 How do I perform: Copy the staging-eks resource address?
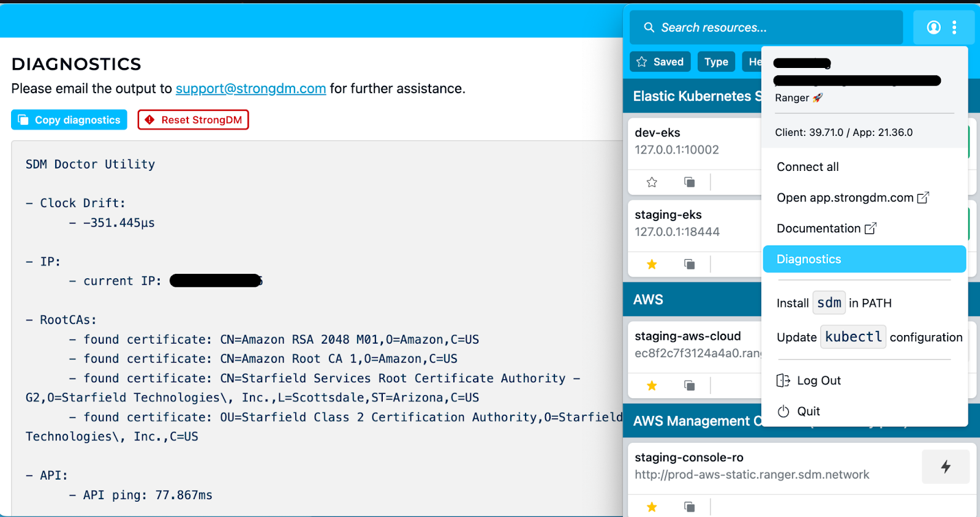tap(689, 264)
